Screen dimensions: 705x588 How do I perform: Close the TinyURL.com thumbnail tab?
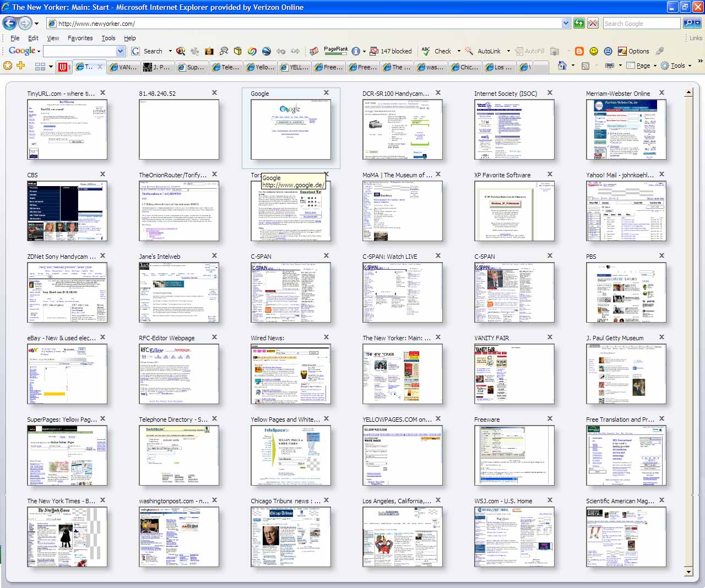(x=102, y=92)
